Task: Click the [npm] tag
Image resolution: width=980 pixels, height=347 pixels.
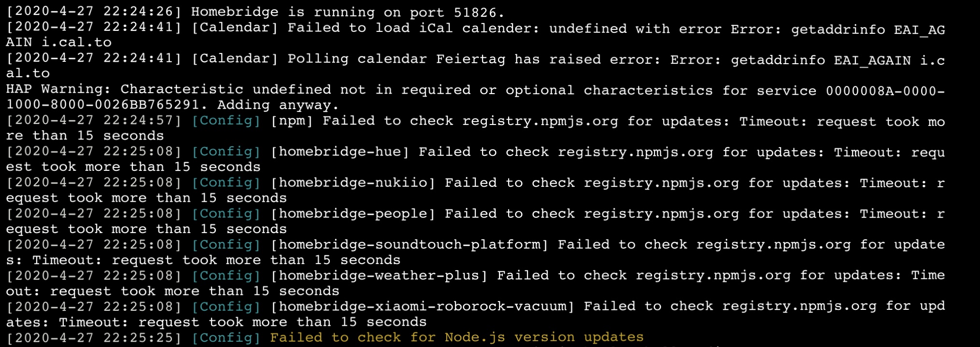Action: [x=292, y=121]
